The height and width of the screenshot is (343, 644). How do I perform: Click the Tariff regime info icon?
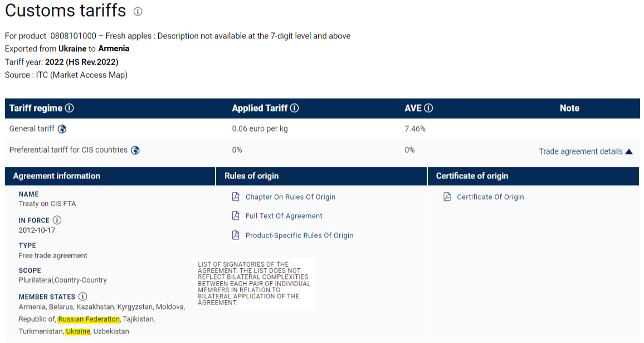(70, 108)
